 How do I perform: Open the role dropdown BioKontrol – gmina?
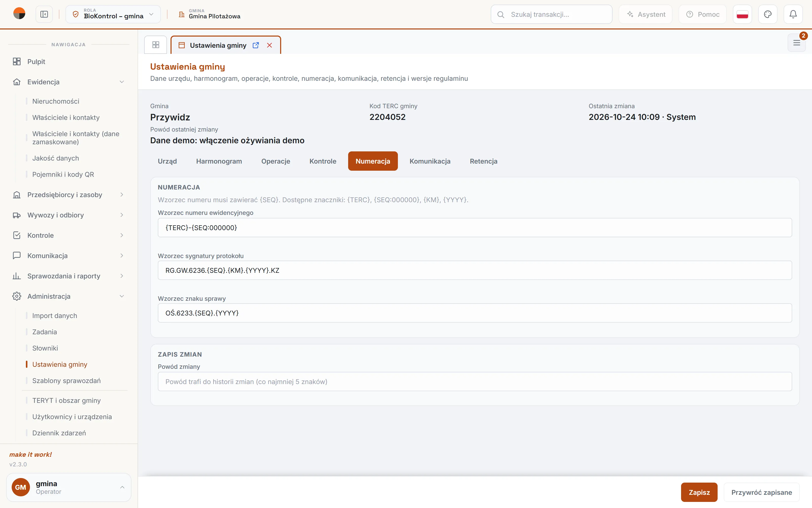point(113,14)
